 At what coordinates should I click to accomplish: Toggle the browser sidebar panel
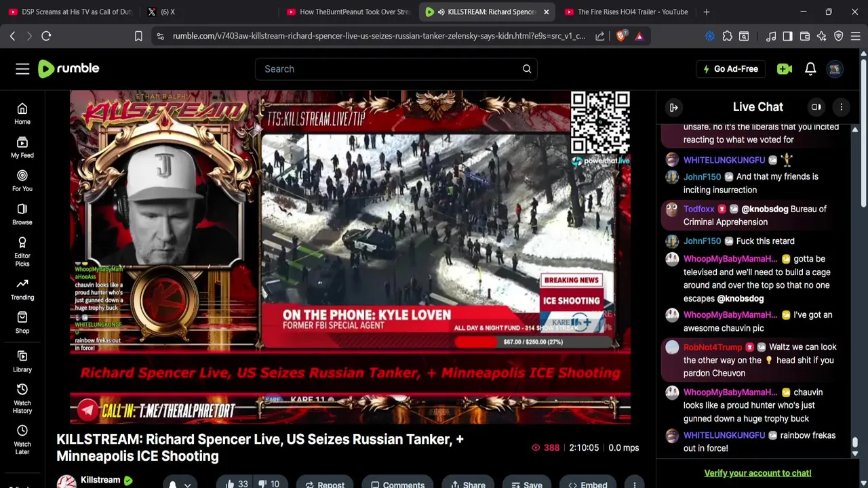coord(788,36)
